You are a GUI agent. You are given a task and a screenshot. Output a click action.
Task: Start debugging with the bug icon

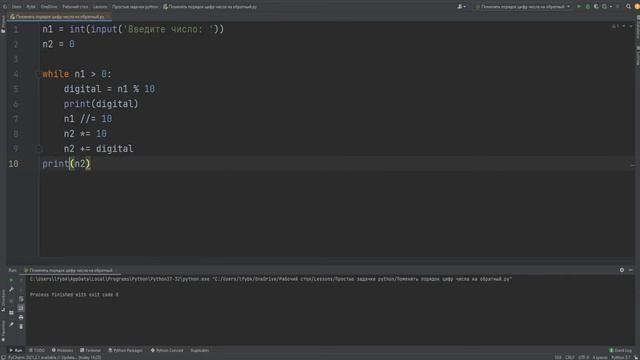coord(588,7)
